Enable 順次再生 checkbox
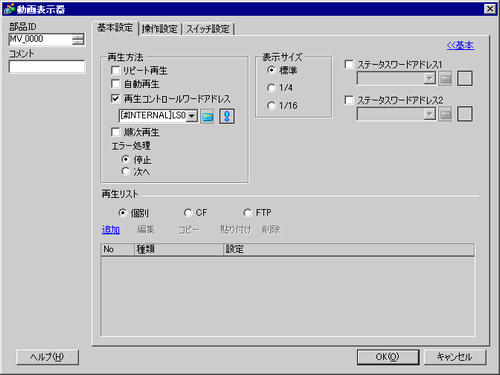The width and height of the screenshot is (500, 375). [x=115, y=132]
